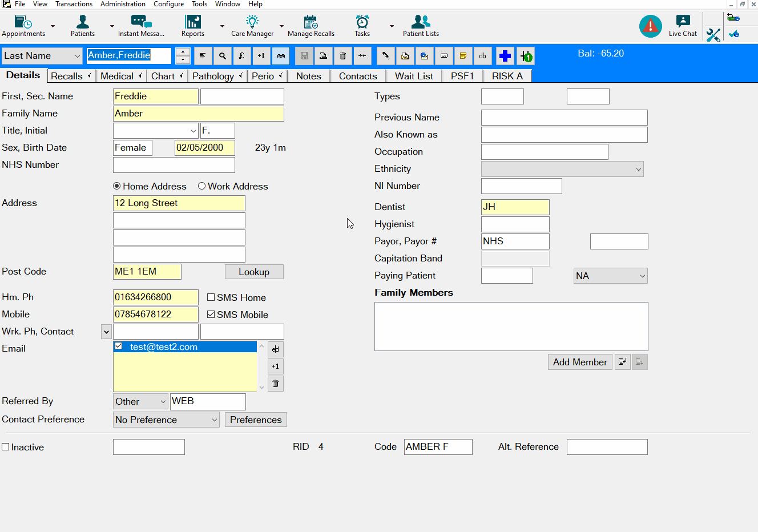Uncheck the SMS Mobile checkbox
Image resolution: width=758 pixels, height=532 pixels.
211,315
